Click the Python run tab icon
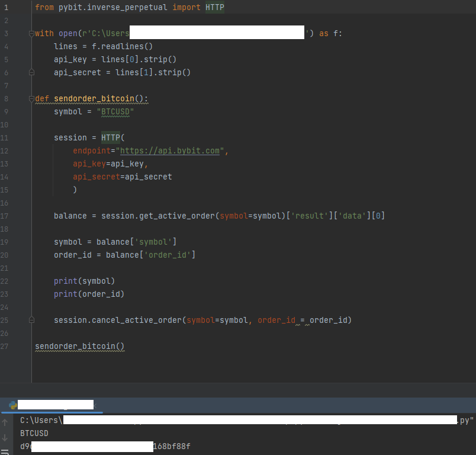 click(13, 405)
